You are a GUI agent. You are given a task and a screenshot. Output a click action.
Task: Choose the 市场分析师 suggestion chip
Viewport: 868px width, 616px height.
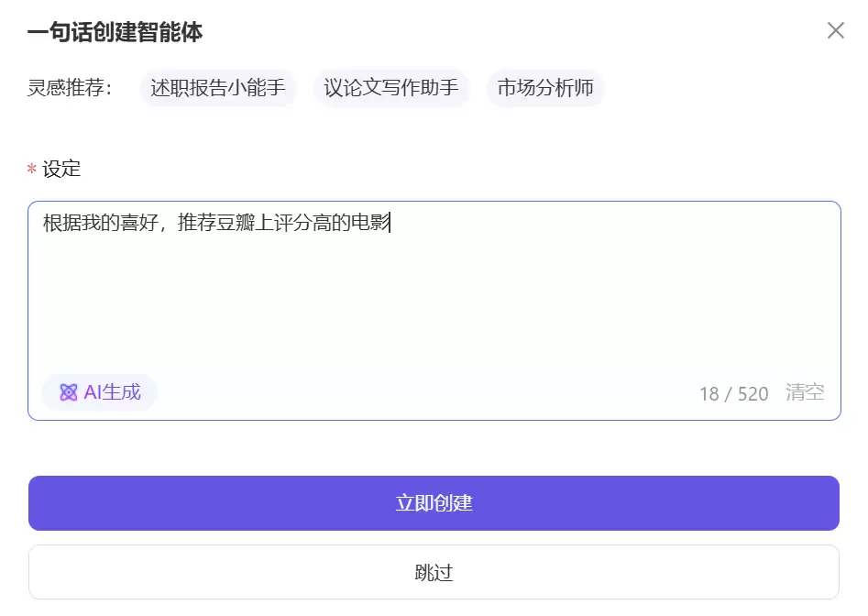545,87
